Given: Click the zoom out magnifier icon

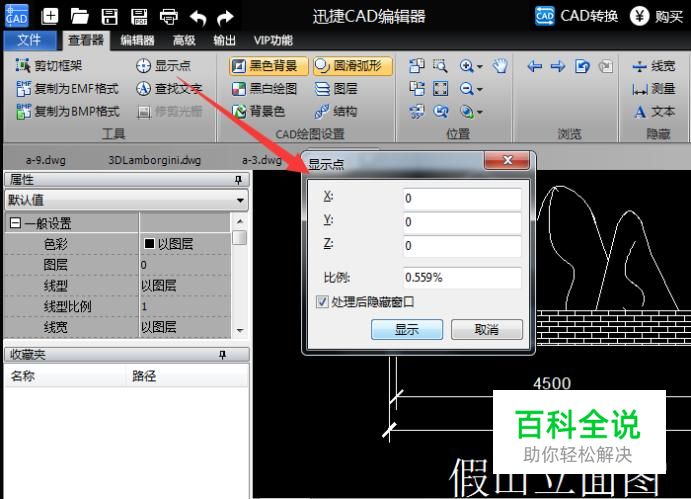Looking at the screenshot, I should click(466, 89).
